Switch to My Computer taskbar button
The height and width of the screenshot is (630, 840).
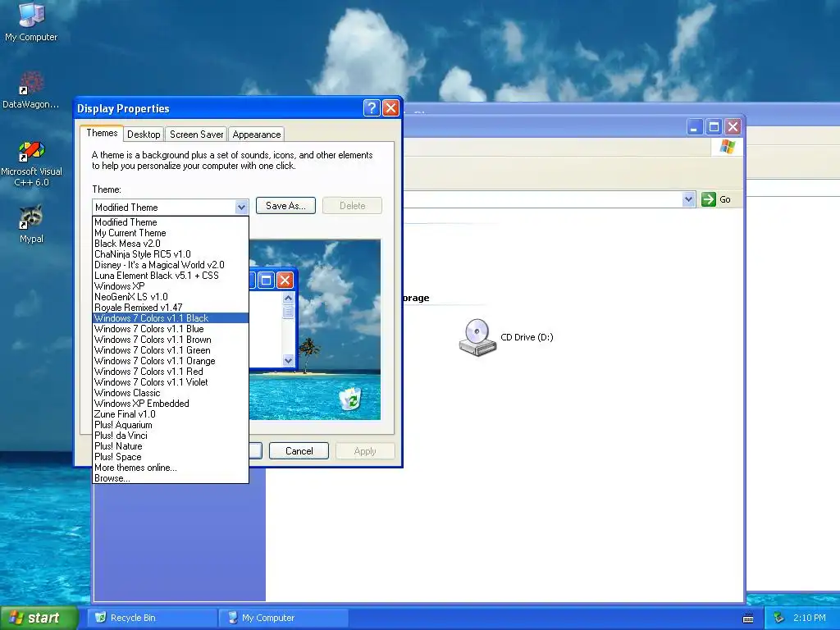(284, 618)
